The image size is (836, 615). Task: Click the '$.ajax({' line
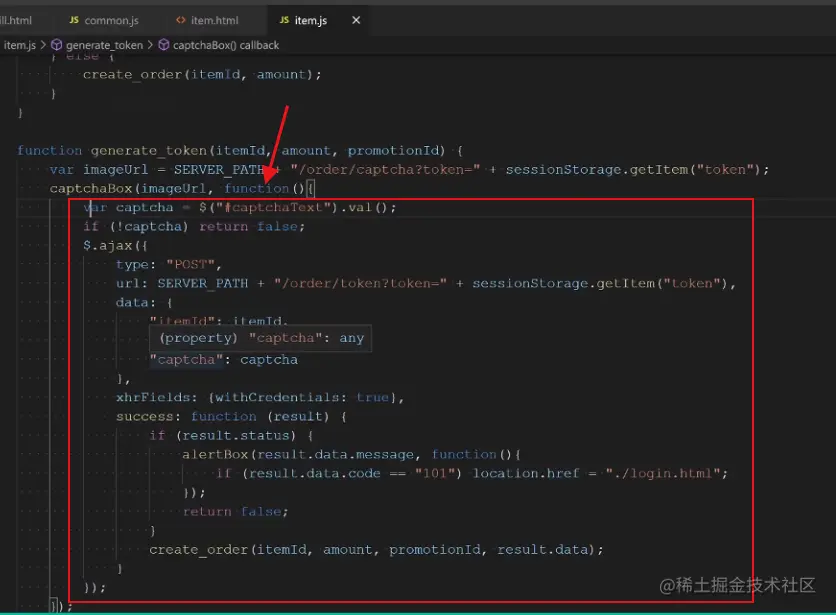coord(115,246)
